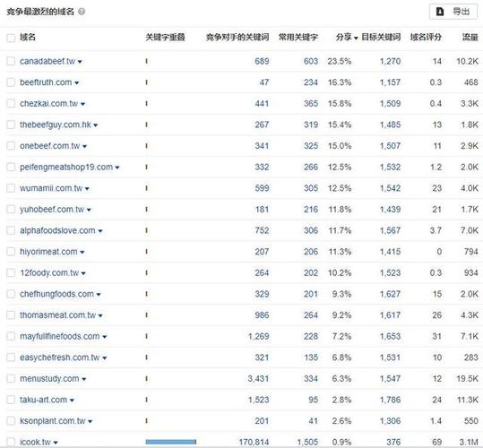Screen dimensions: 483x448
Task: Click common keywords value 1,505 for icook.tw
Action: pos(307,442)
